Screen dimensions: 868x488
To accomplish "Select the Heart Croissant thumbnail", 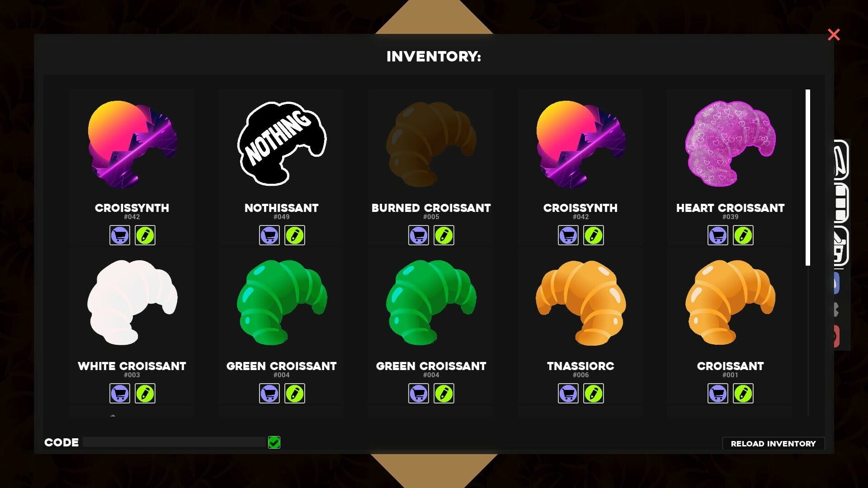I will pos(730,144).
